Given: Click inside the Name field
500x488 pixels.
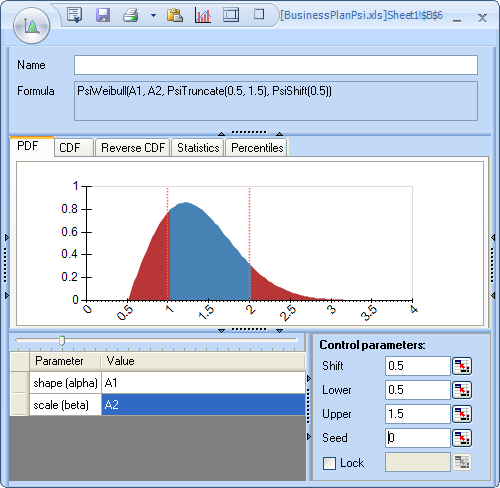Looking at the screenshot, I should tap(276, 65).
